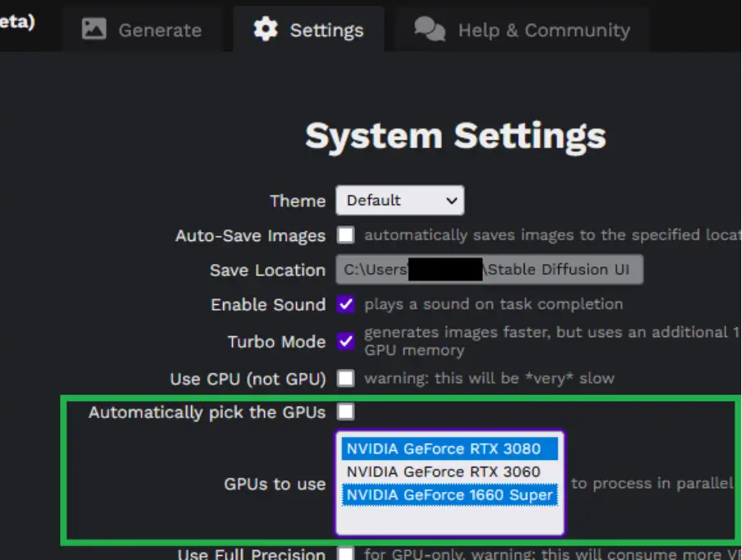The image size is (742, 560).
Task: Switch to the Settings tab
Action: pyautogui.click(x=308, y=30)
